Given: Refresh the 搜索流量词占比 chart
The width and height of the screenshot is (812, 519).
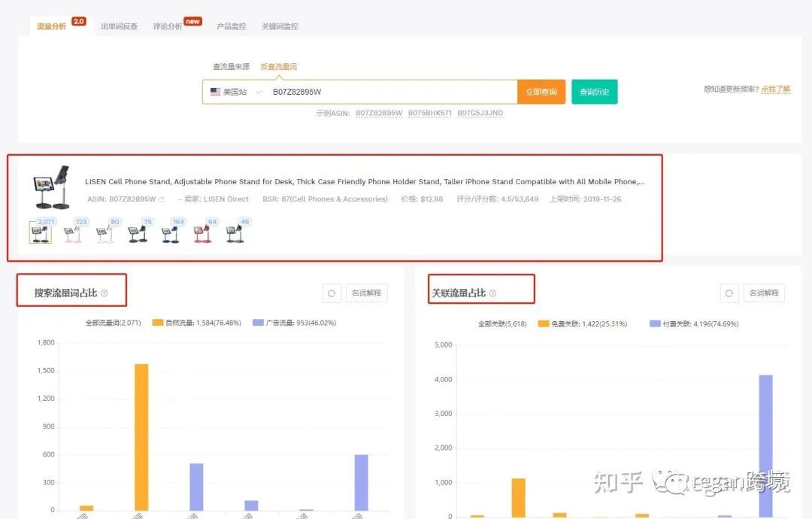Looking at the screenshot, I should 332,293.
